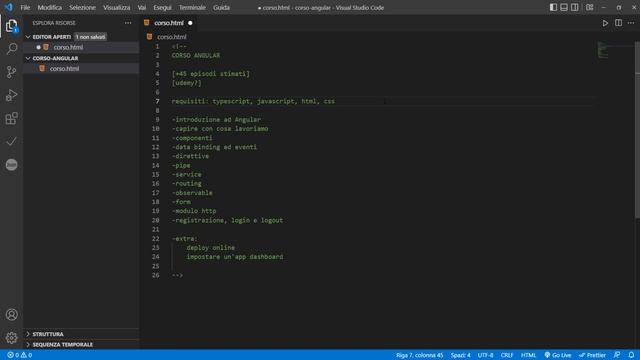Open the Extensions view
The height and width of the screenshot is (360, 640).
click(11, 118)
